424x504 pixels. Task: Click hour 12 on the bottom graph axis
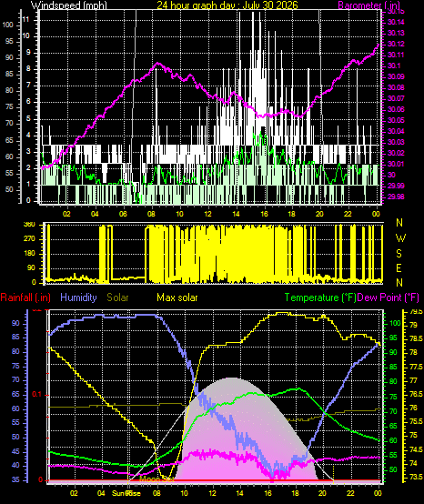click(x=213, y=493)
